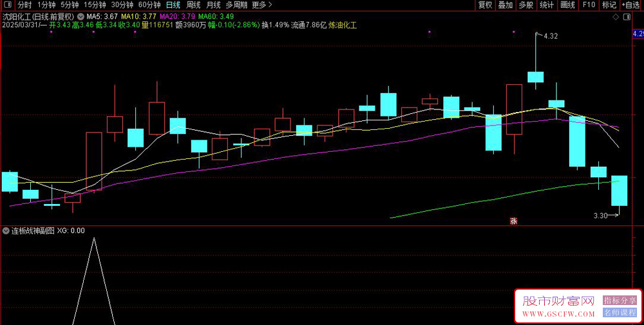Open the 更多 periods menu
The image size is (644, 325).
pos(261,5)
